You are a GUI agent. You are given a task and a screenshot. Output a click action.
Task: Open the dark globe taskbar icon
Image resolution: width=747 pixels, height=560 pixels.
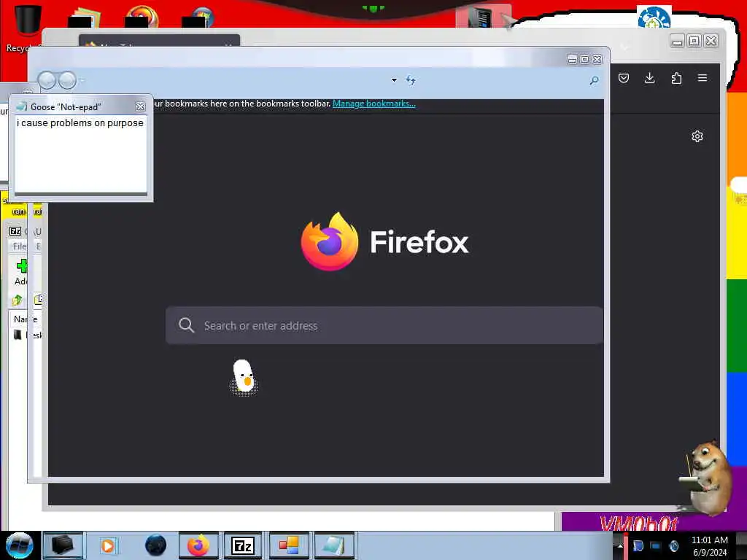click(x=155, y=545)
